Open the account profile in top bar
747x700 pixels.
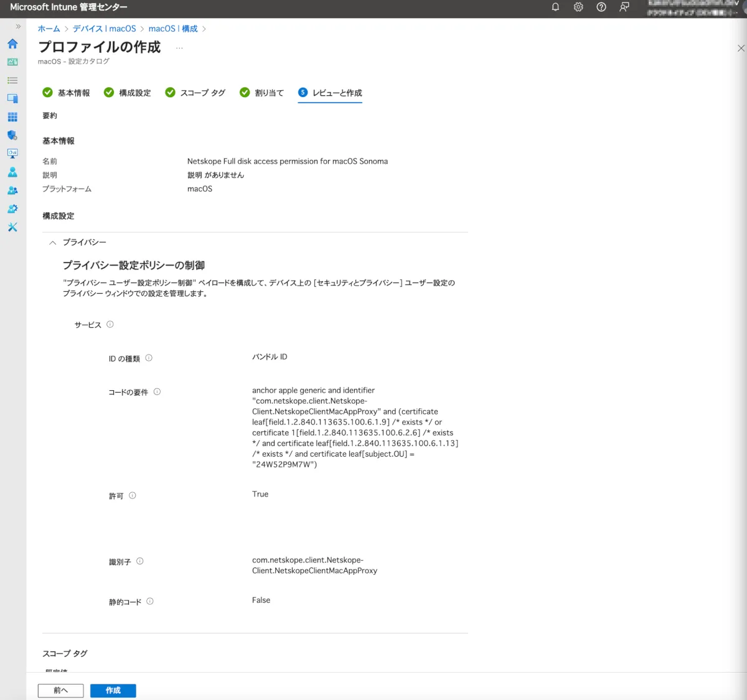[694, 7]
